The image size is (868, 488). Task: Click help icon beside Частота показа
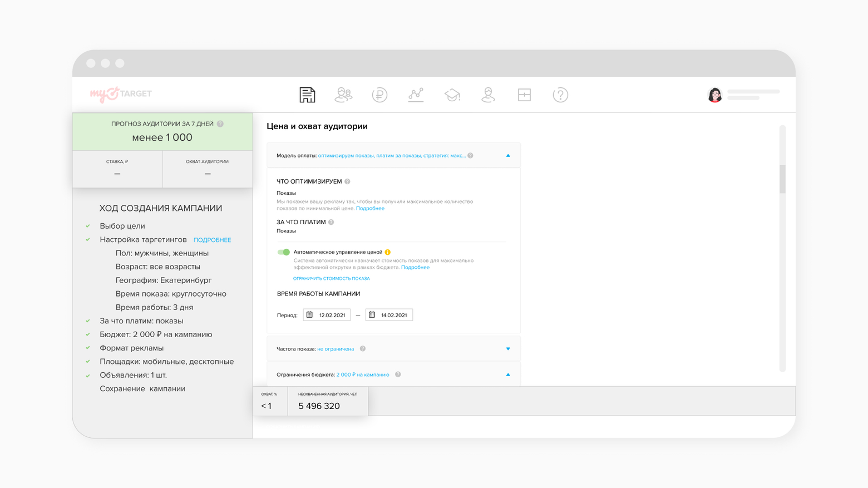click(363, 349)
